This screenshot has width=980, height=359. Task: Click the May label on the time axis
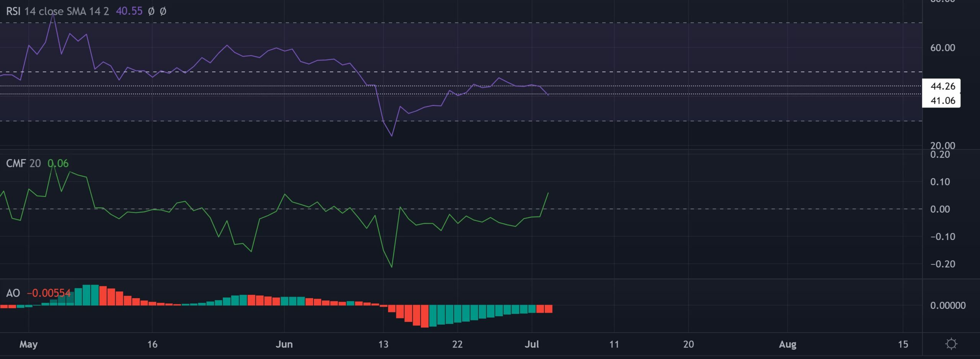click(x=29, y=344)
